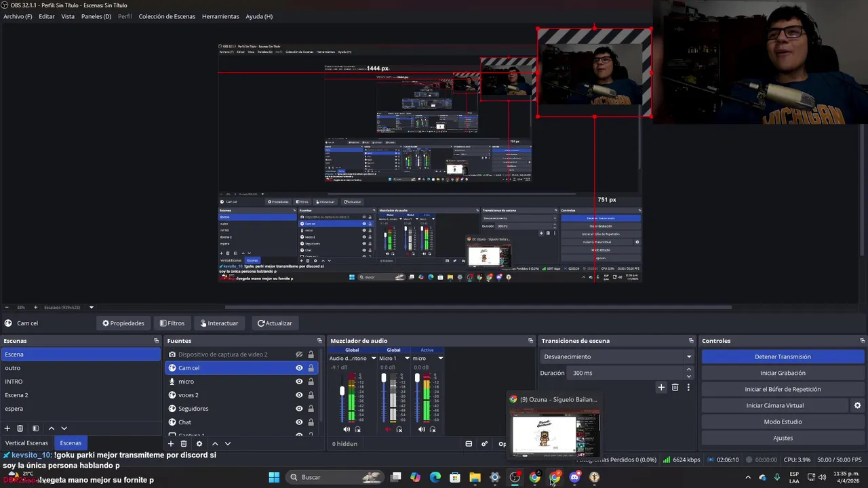Screen dimensions: 868x488
Task: Delete selected scene using the trash icon in Escenas
Action: [x=20, y=428]
